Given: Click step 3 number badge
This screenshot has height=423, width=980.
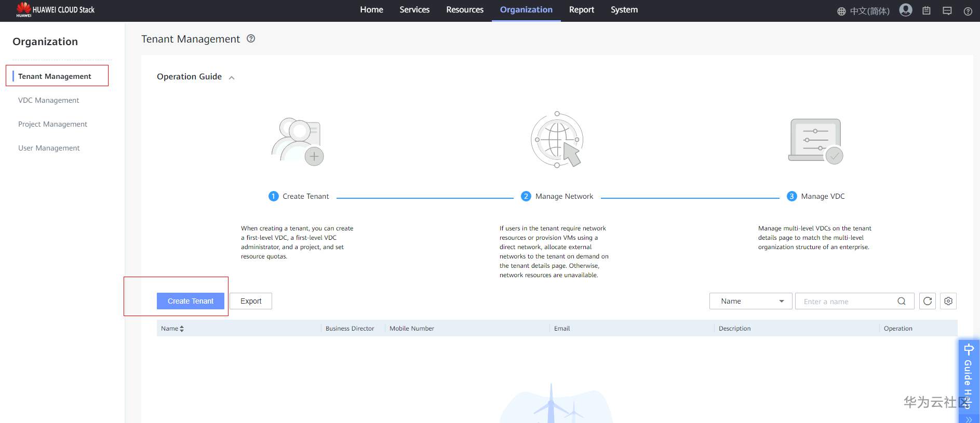Looking at the screenshot, I should pos(792,196).
